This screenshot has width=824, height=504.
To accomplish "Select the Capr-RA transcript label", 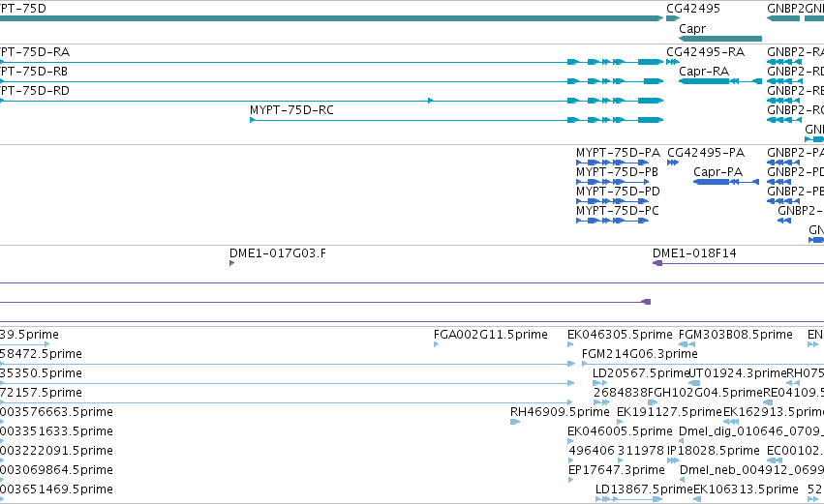I will [x=704, y=72].
